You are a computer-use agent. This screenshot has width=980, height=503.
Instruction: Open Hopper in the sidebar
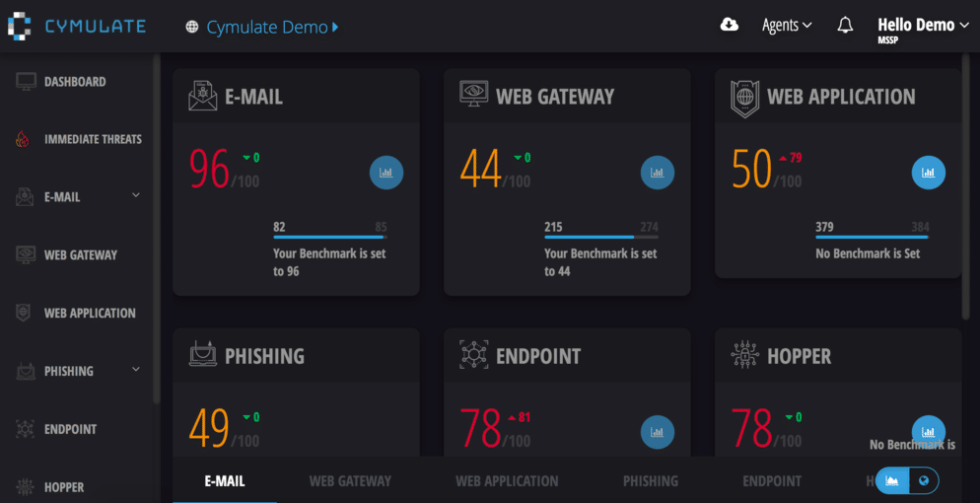(x=64, y=487)
